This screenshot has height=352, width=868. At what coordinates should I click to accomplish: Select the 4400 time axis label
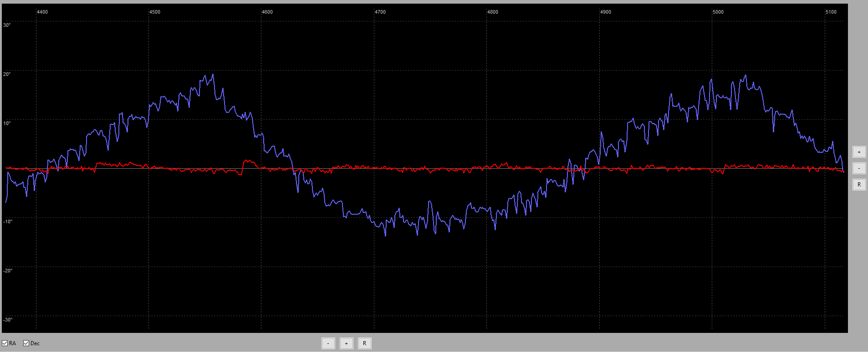click(42, 12)
